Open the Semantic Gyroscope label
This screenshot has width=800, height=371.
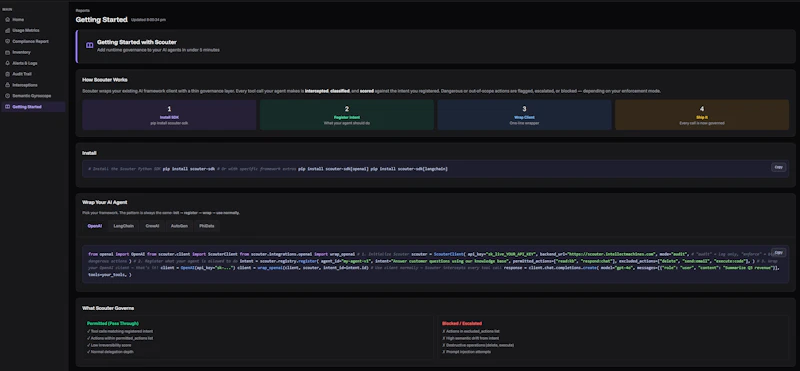(32, 96)
